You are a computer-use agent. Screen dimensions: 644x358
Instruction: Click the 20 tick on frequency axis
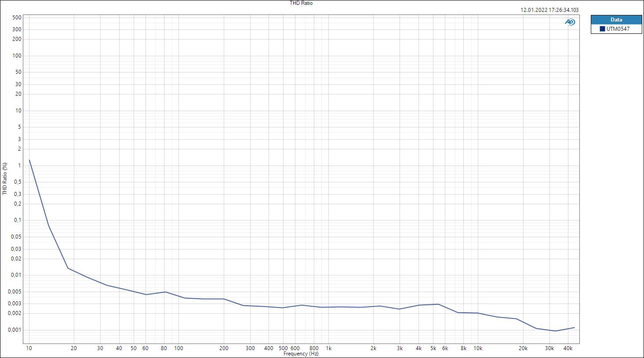[x=74, y=348]
